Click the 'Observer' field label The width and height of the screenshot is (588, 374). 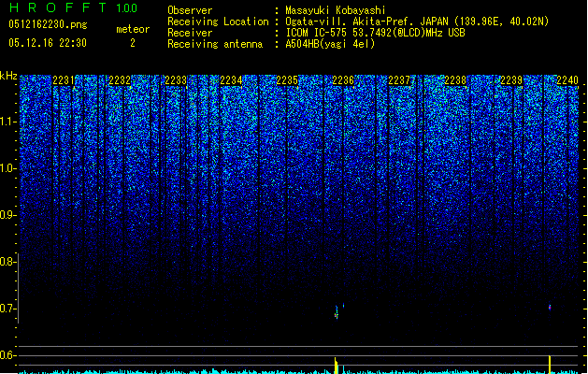(x=190, y=10)
